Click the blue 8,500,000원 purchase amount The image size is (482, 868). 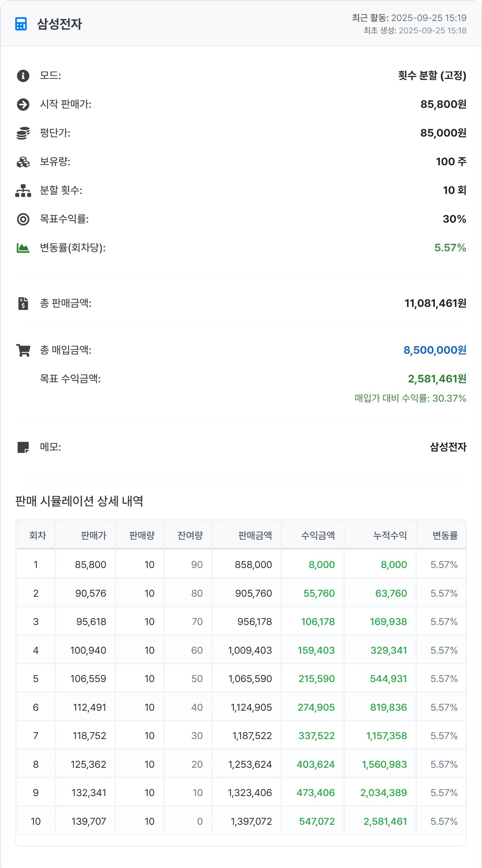point(435,350)
